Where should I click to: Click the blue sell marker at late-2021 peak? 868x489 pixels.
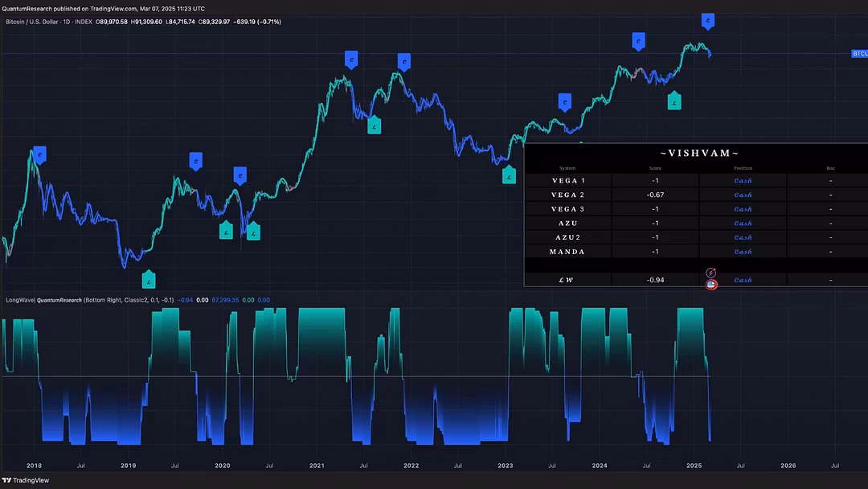pos(404,62)
